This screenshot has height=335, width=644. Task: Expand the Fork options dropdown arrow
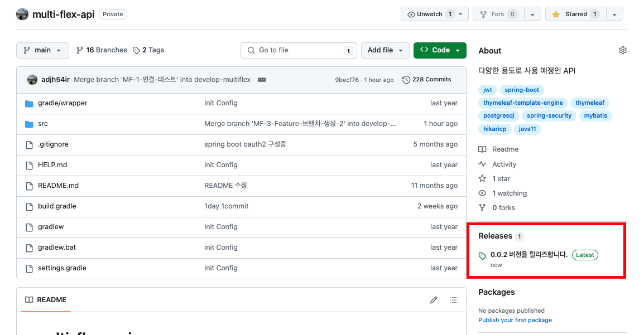tap(532, 14)
